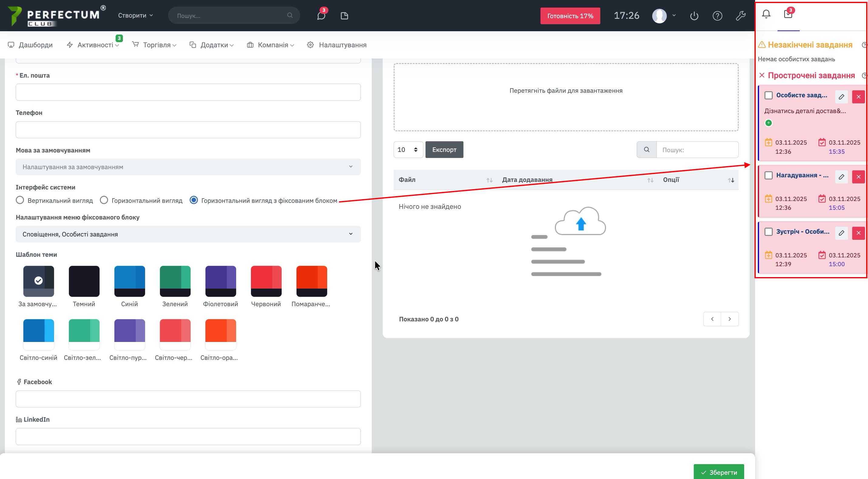Click the green plus icon in the first task
This screenshot has height=479, width=868.
tap(768, 123)
